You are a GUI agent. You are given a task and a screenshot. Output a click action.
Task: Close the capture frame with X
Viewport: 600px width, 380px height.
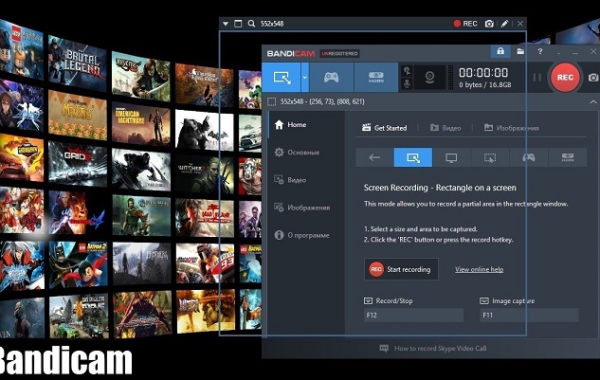pos(520,24)
